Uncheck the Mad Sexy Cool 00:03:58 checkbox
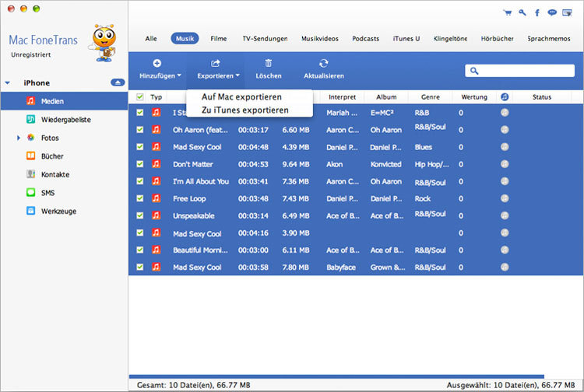The height and width of the screenshot is (392, 584). (139, 267)
